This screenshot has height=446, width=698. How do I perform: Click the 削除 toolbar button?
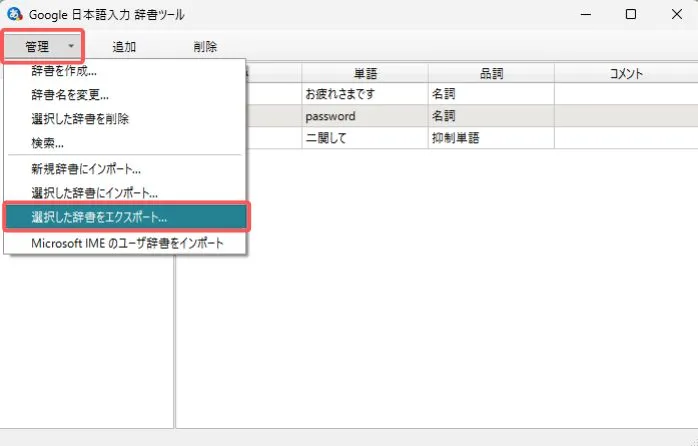click(205, 46)
